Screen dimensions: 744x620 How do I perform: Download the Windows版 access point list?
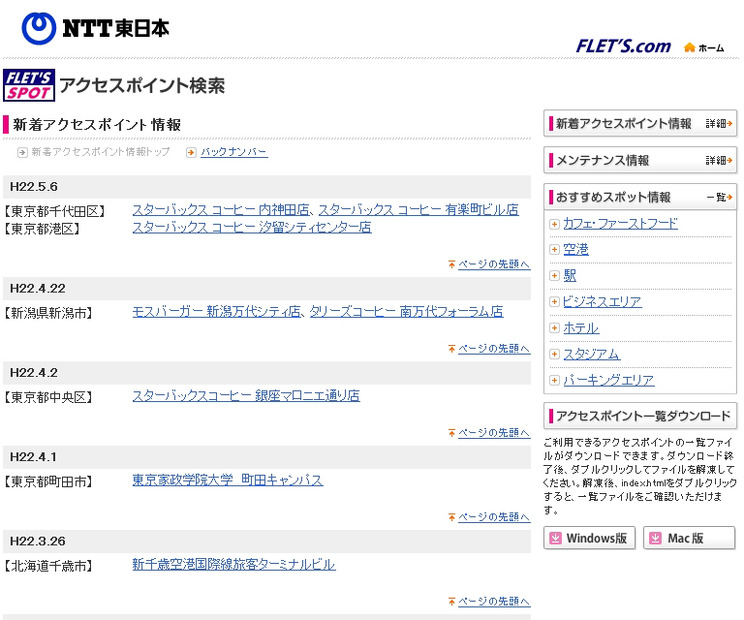589,538
